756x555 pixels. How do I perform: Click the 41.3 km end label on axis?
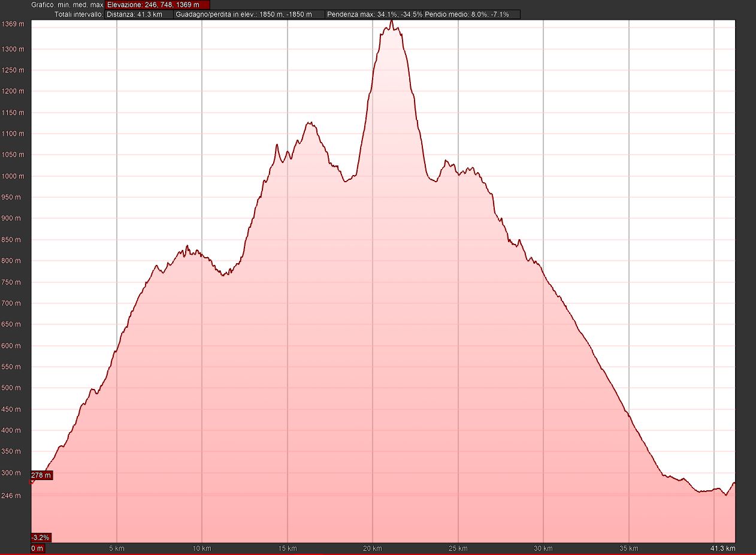point(722,548)
